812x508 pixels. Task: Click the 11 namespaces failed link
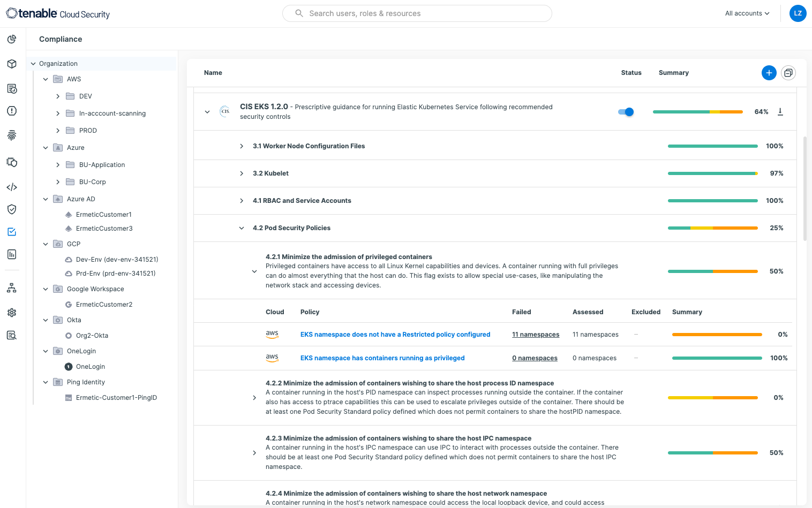click(x=535, y=334)
